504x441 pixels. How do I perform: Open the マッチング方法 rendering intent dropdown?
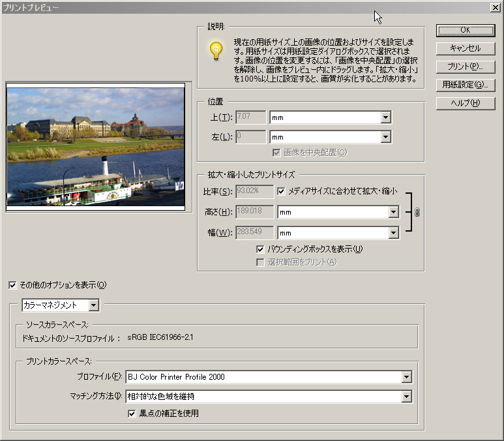pos(406,396)
